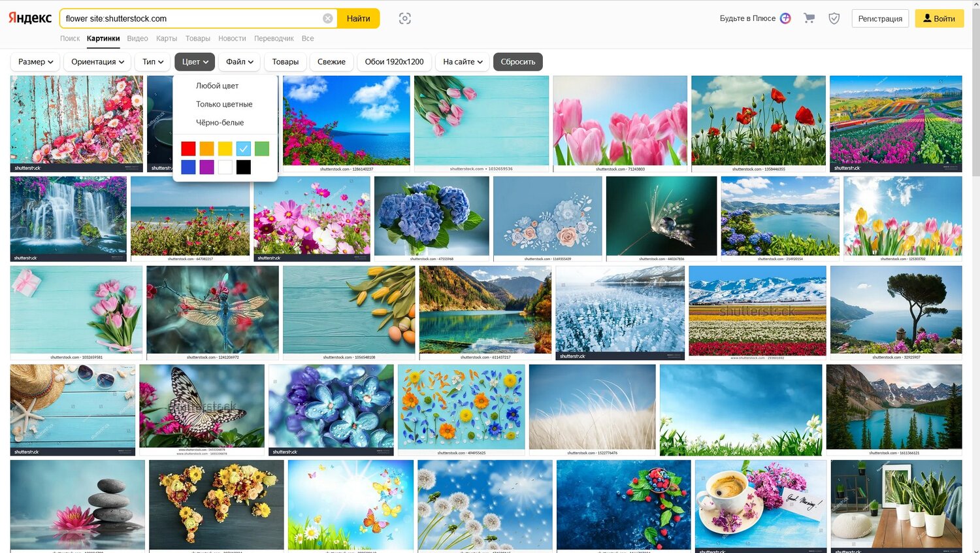Open the blue hydrangea bouquet image
980x553 pixels.
(432, 219)
